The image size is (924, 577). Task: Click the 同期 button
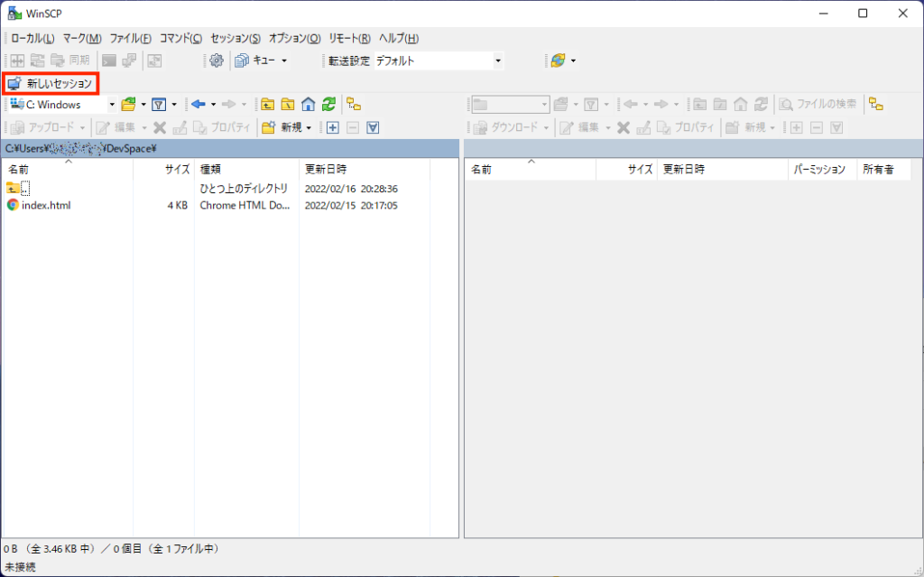click(69, 60)
